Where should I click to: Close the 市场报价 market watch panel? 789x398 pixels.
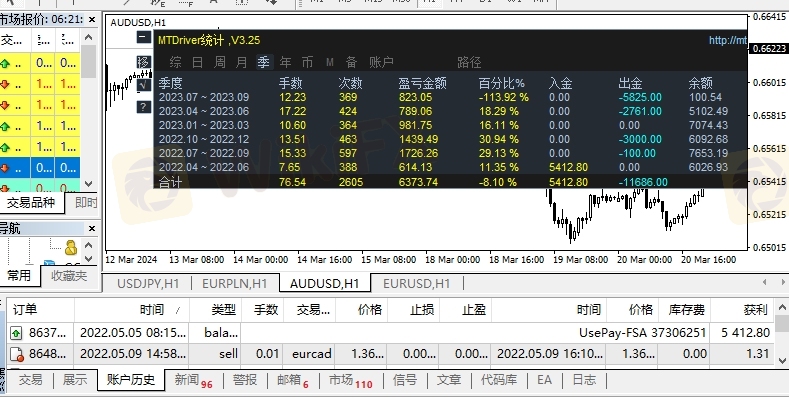pyautogui.click(x=92, y=20)
